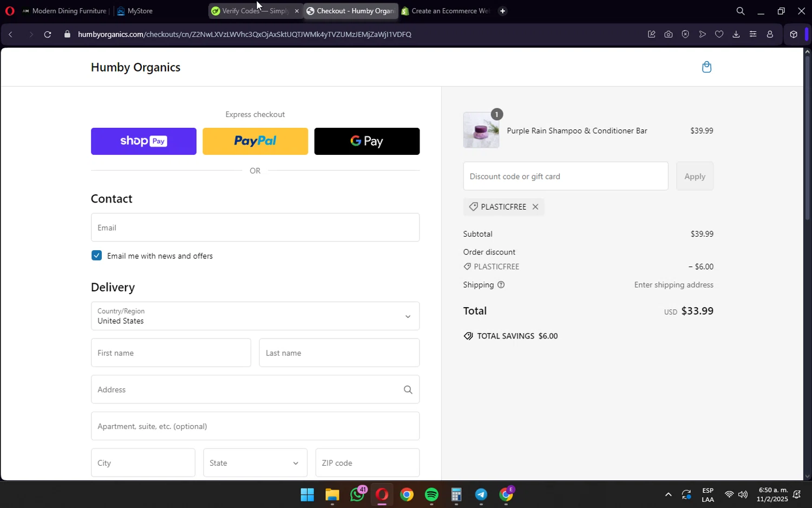This screenshot has width=812, height=508.
Task: Open the profile account icon
Action: click(x=770, y=34)
